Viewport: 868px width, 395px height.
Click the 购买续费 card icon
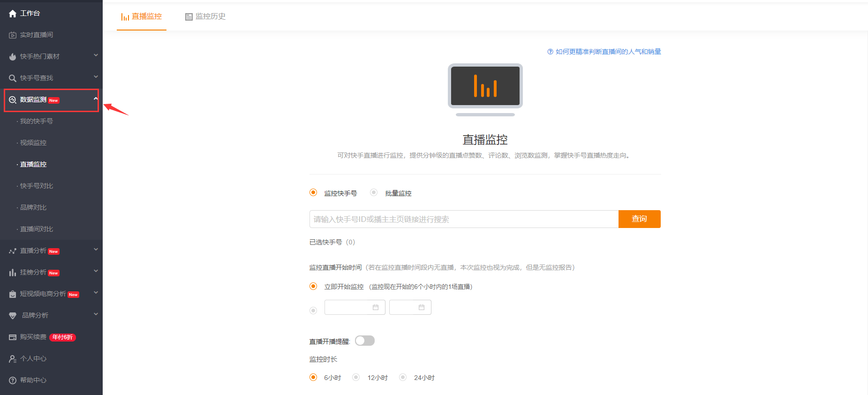click(13, 337)
